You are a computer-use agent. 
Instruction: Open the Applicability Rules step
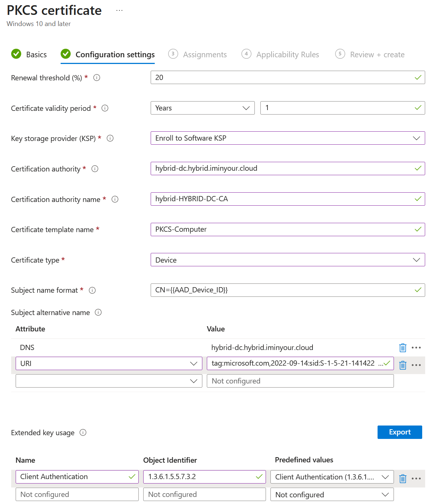pyautogui.click(x=288, y=54)
